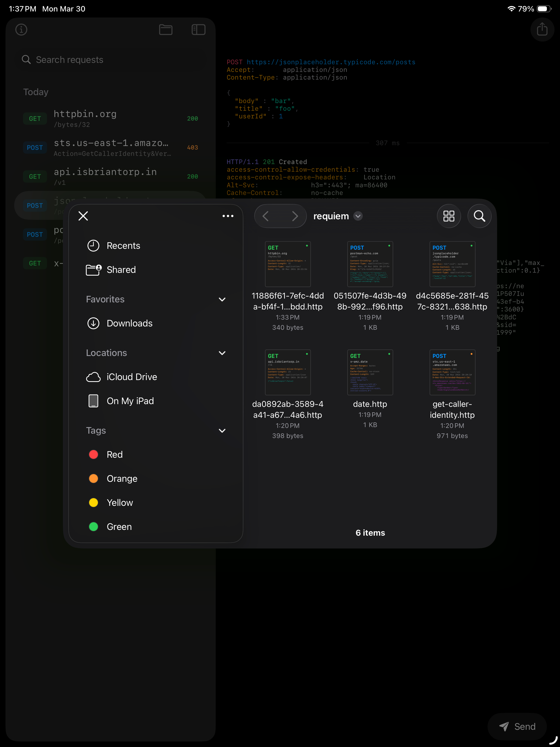Click the 1:37 PM clock
560x747 pixels.
tap(22, 9)
